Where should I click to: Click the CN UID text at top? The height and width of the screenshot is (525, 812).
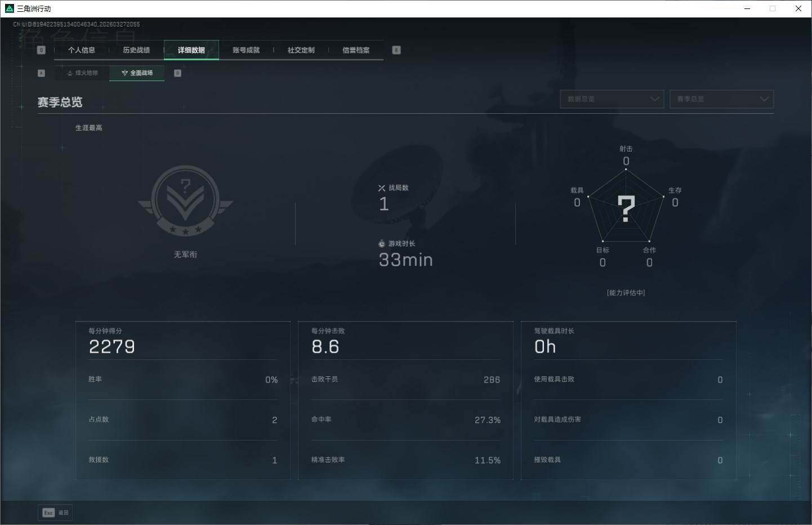[x=77, y=24]
